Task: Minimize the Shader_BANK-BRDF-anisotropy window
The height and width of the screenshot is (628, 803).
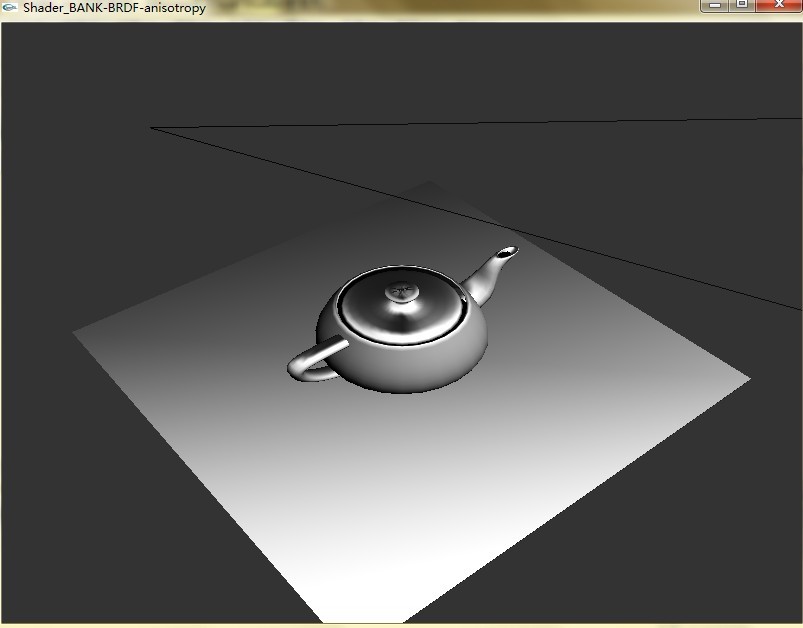Action: 715,5
